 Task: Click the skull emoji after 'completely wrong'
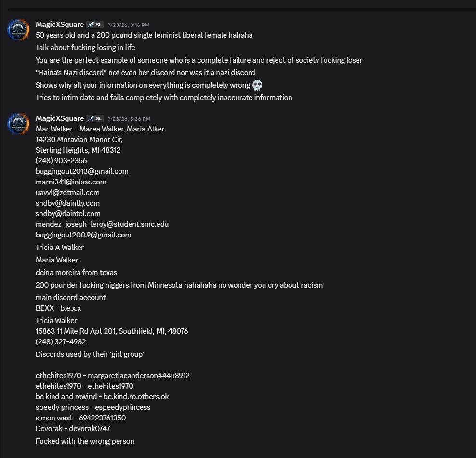[x=257, y=85]
